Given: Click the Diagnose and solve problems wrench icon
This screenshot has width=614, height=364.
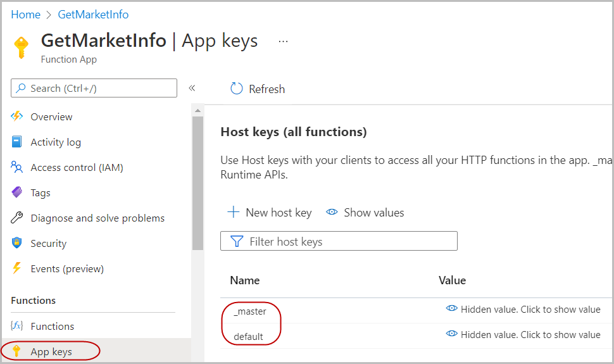Looking at the screenshot, I should click(x=17, y=218).
